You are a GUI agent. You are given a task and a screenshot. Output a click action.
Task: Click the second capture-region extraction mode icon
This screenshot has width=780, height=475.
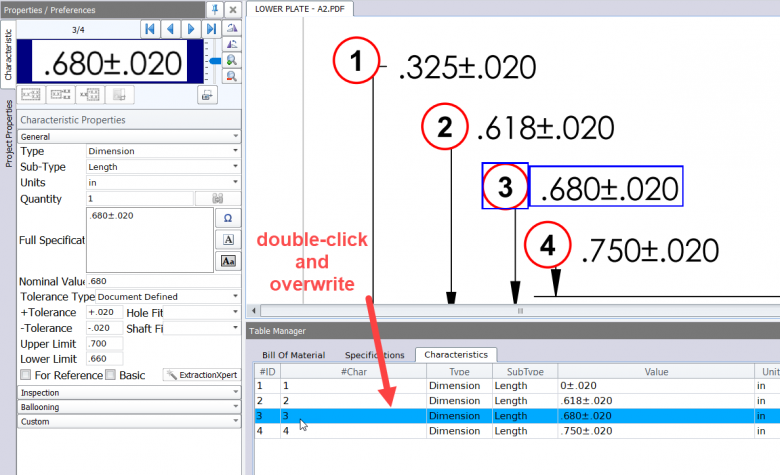(61, 95)
